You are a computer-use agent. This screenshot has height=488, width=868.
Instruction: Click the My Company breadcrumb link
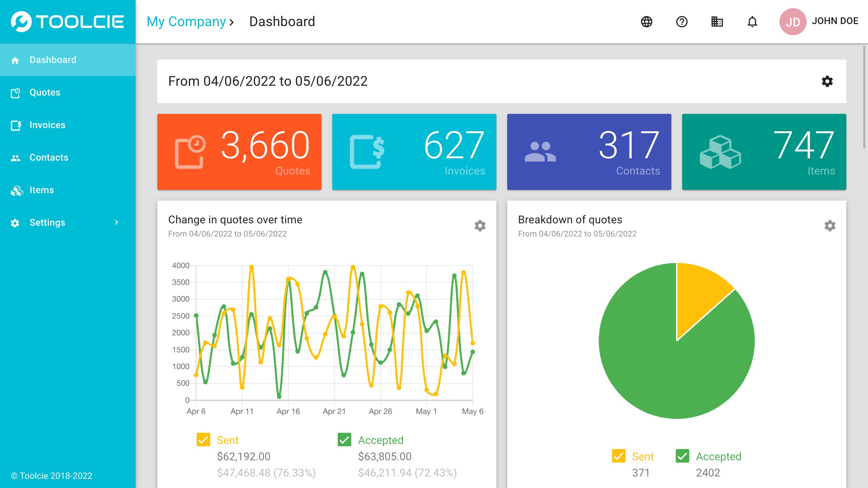coord(186,22)
